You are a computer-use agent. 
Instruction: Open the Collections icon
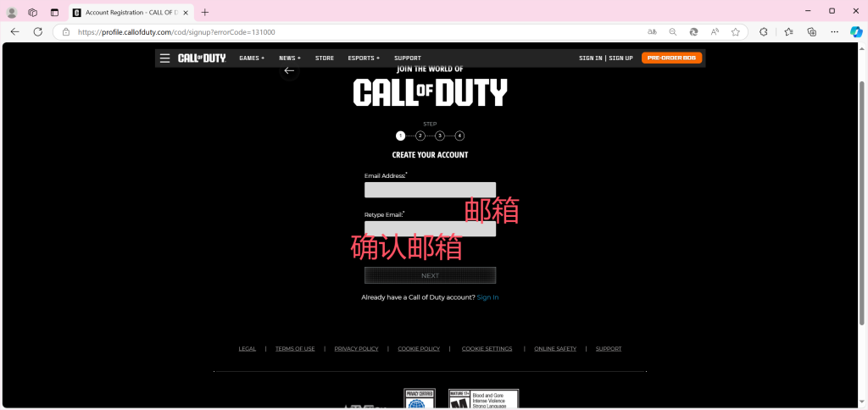click(812, 32)
